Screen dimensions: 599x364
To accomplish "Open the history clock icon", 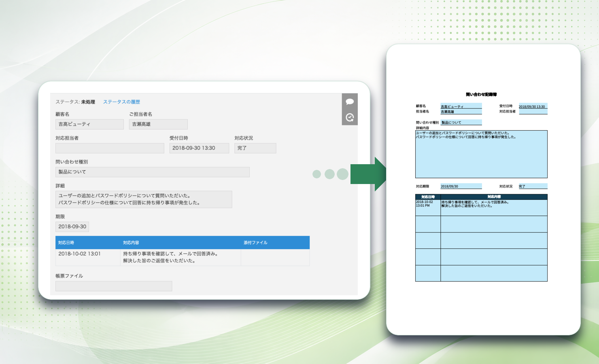I will [x=350, y=117].
